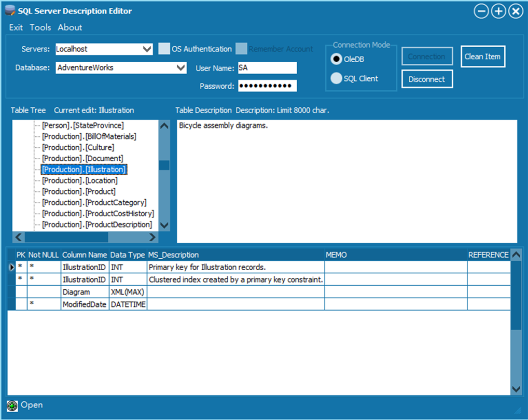Click the tree horizontal scroll left arrow
This screenshot has height=420, width=528.
click(x=19, y=237)
